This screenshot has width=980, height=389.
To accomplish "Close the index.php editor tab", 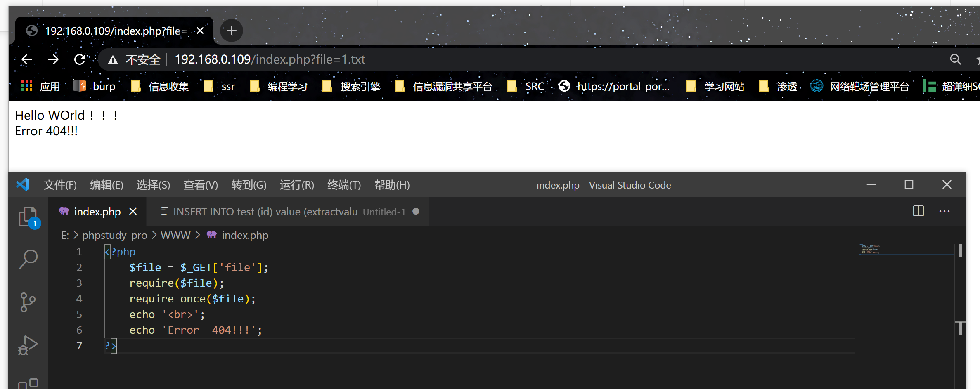I will pos(133,212).
